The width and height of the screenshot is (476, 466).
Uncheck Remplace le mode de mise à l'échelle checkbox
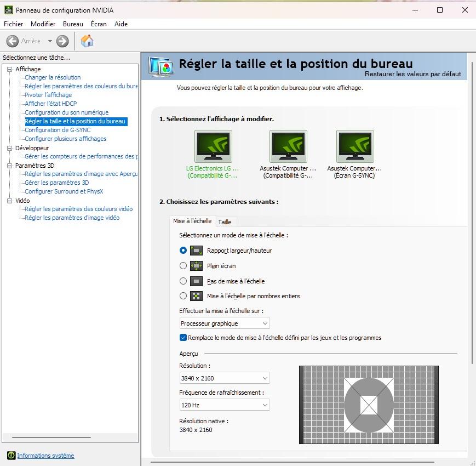[x=183, y=338]
